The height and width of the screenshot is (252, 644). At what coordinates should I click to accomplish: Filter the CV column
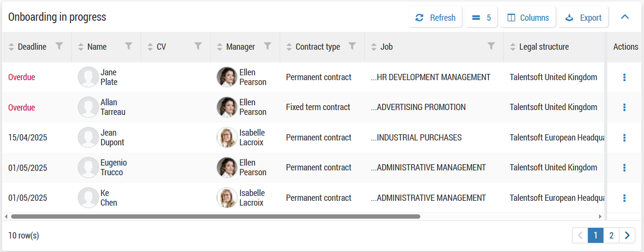tap(198, 46)
